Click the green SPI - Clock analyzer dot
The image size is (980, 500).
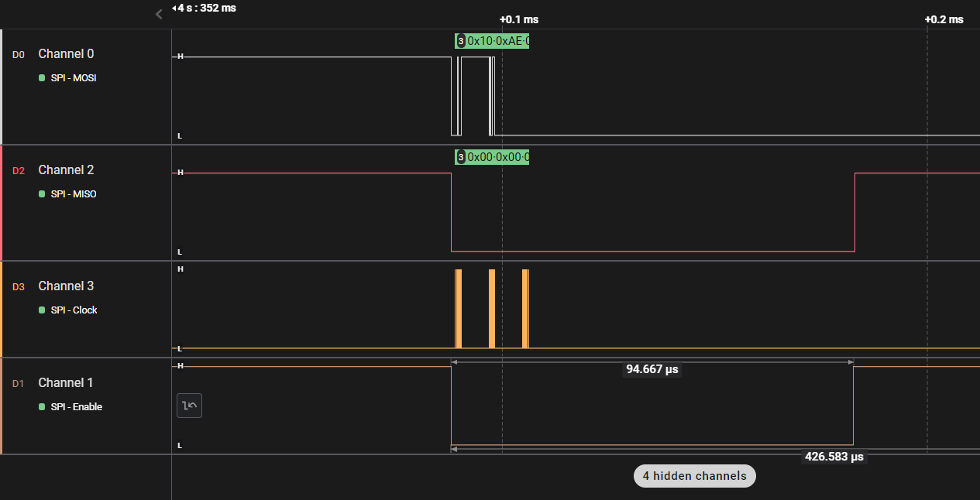tap(42, 310)
